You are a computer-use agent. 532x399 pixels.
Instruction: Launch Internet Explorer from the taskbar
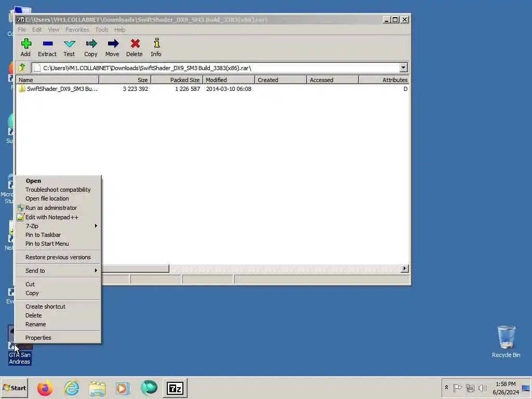[x=72, y=388]
